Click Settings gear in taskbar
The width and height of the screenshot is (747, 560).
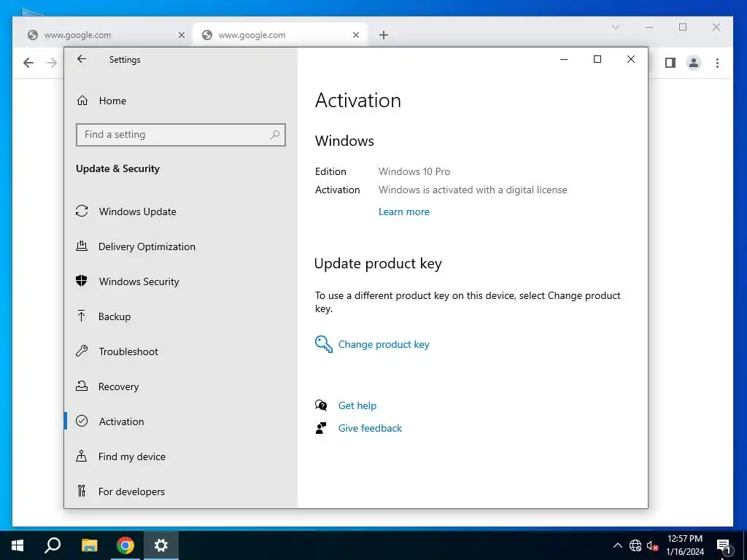161,545
